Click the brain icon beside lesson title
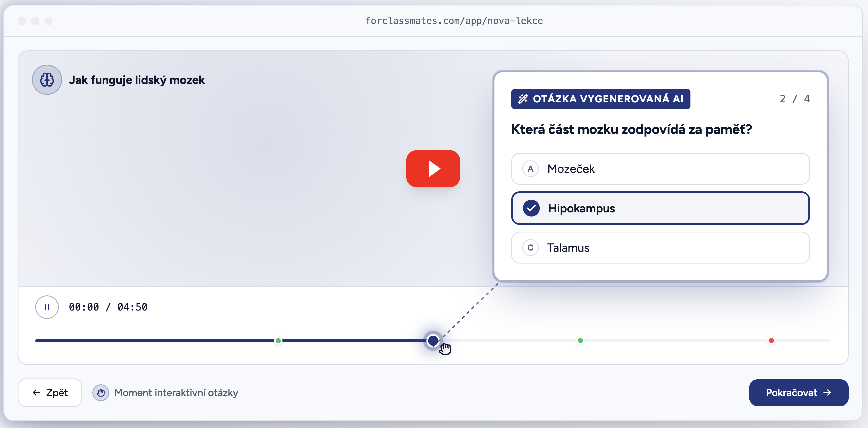The width and height of the screenshot is (868, 428). (x=47, y=80)
